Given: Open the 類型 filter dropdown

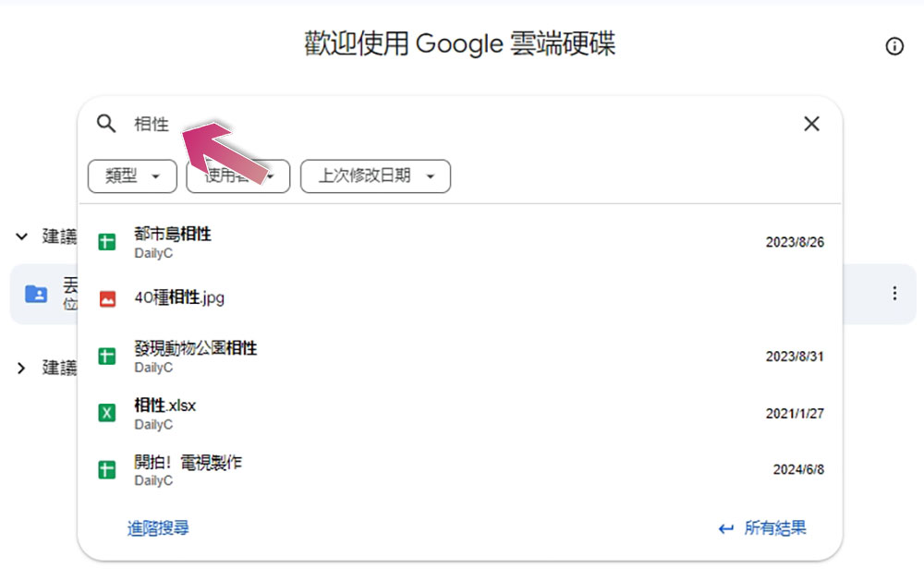Looking at the screenshot, I should pos(132,176).
